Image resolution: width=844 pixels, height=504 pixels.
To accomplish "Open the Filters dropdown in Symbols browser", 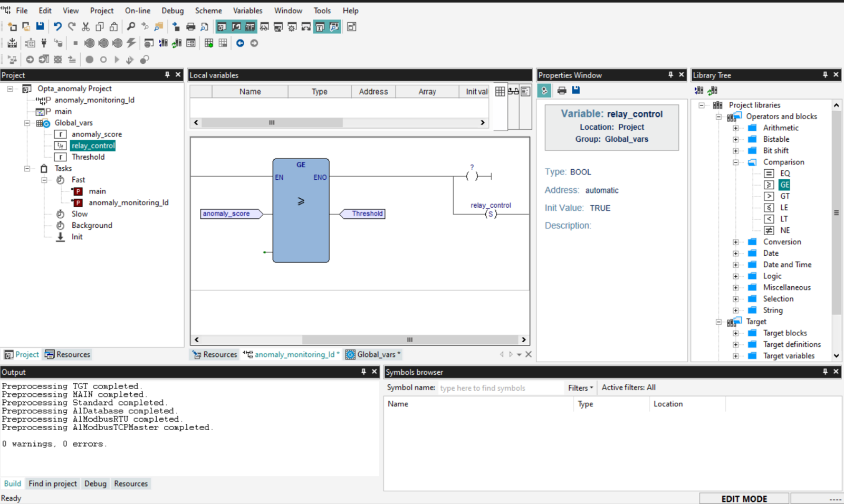I will click(x=580, y=387).
